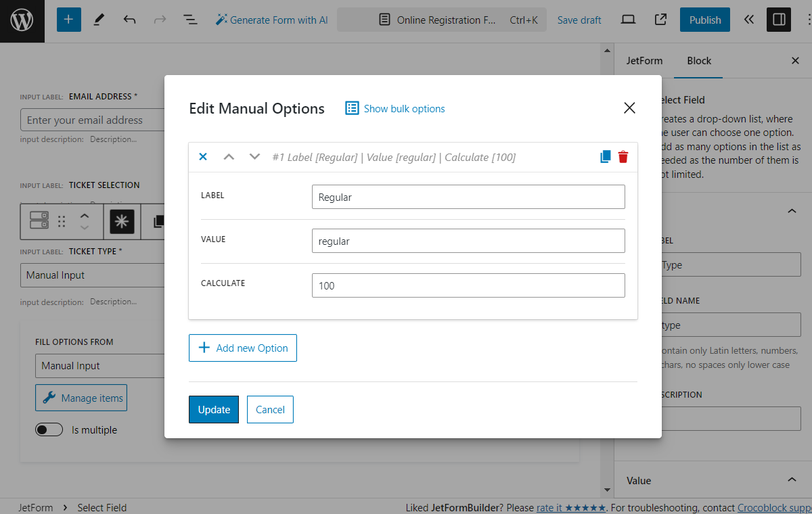Open the WordPress logo menu
The width and height of the screenshot is (812, 514).
22,20
